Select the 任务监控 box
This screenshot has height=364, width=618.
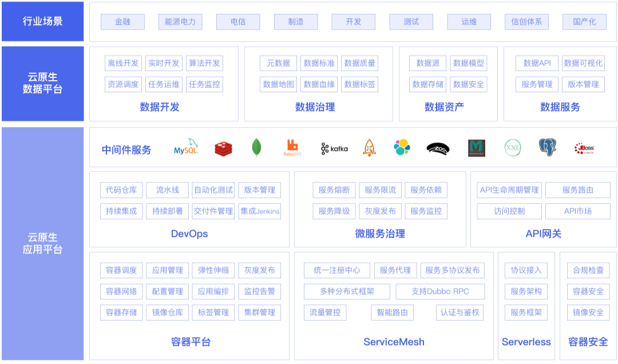pos(204,84)
